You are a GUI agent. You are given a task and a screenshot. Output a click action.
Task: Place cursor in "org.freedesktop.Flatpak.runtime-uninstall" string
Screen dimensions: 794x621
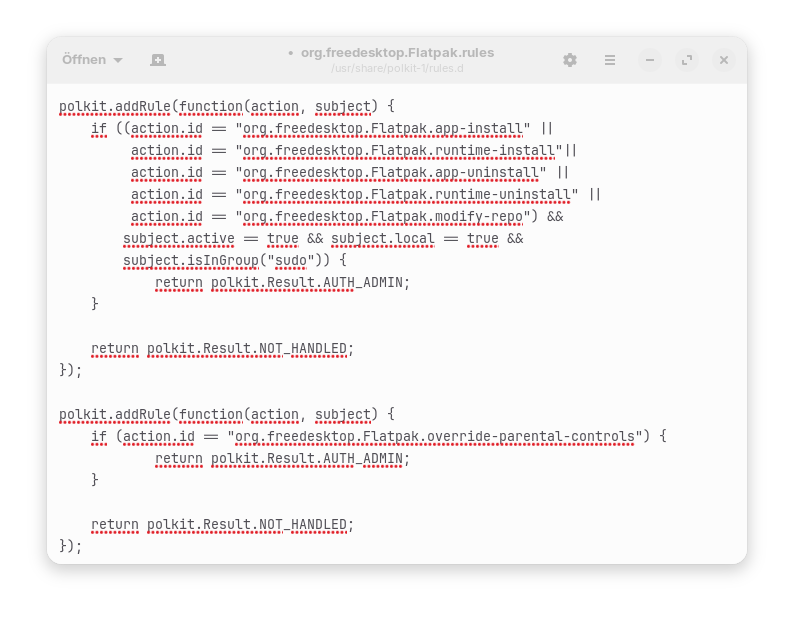click(x=407, y=195)
